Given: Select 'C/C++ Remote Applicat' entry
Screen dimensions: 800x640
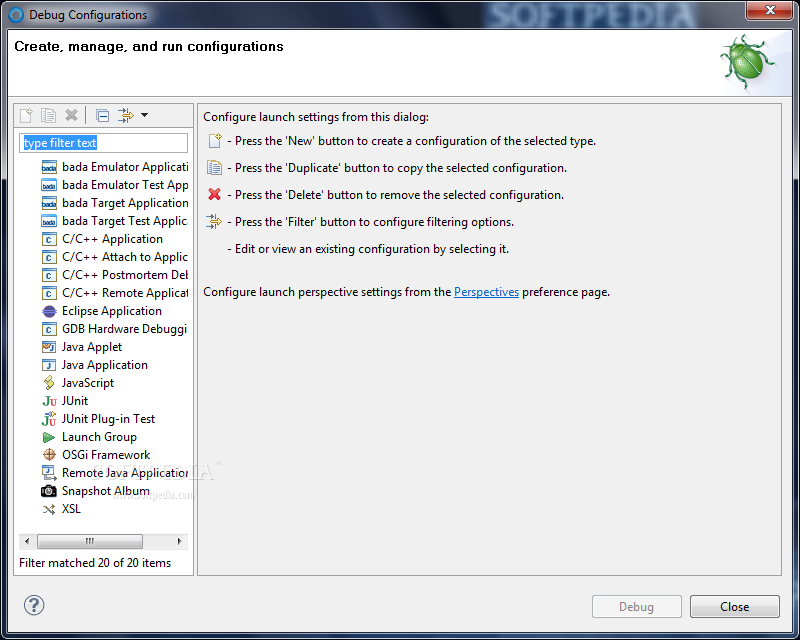Looking at the screenshot, I should (125, 293).
